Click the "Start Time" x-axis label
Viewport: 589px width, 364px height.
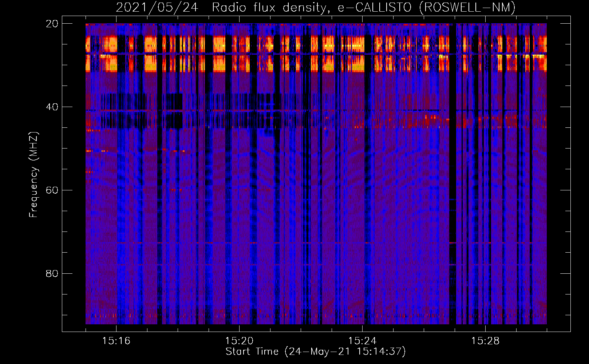click(x=315, y=352)
